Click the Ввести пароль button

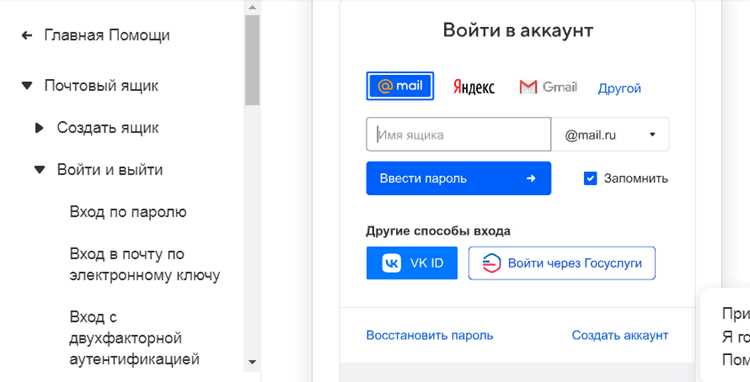point(459,178)
